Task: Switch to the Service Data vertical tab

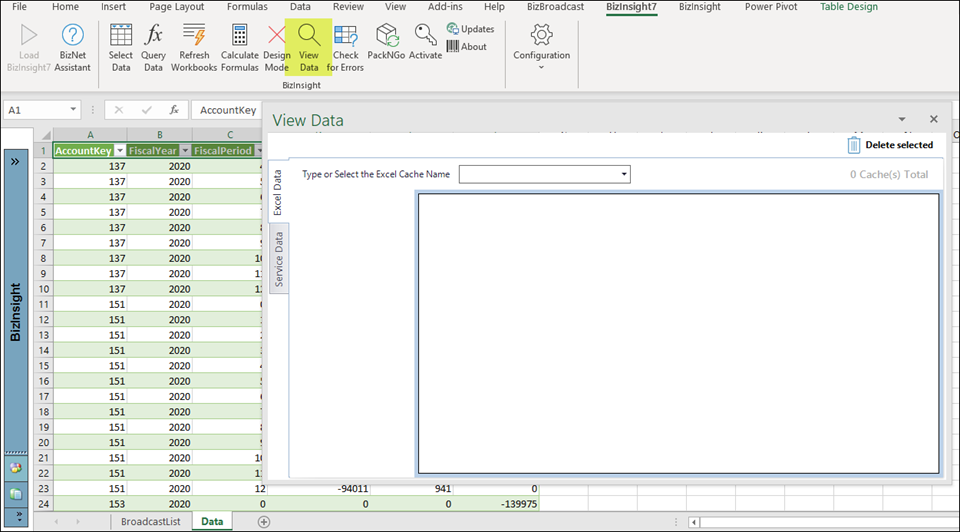Action: click(279, 260)
